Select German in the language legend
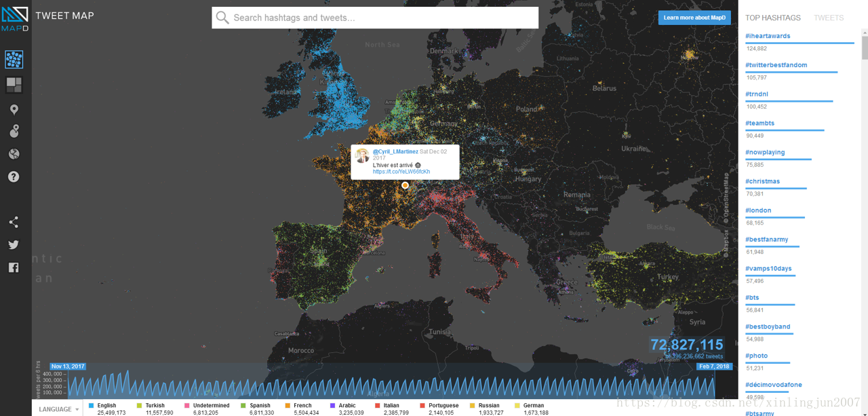This screenshot has width=868, height=416. 534,406
